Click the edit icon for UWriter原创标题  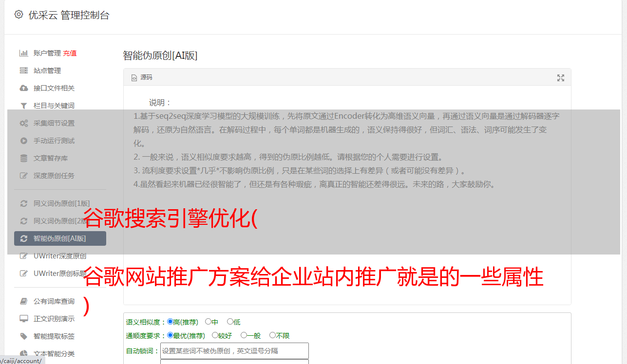pos(23,273)
